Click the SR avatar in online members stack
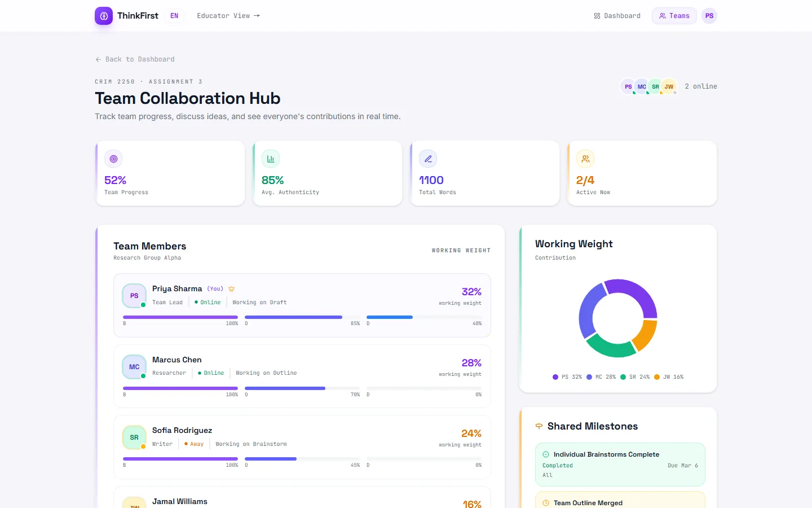Image resolution: width=812 pixels, height=508 pixels. click(x=655, y=86)
